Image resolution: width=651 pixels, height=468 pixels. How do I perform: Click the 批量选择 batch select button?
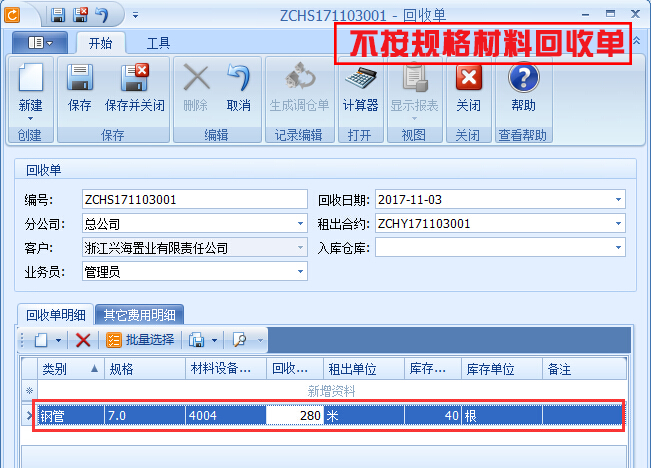[x=141, y=340]
